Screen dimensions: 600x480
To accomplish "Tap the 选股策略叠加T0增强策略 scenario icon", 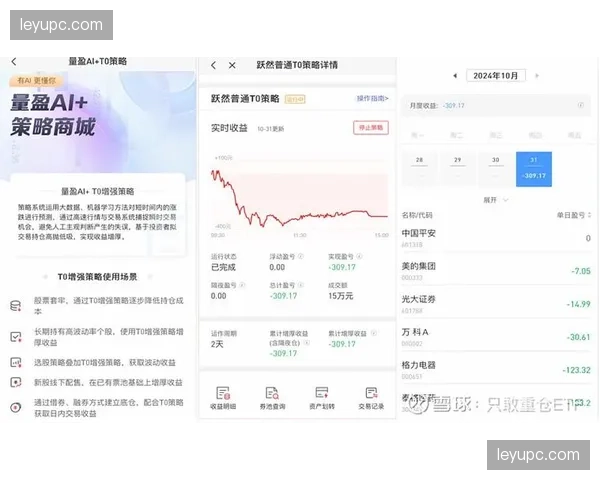I will point(16,362).
